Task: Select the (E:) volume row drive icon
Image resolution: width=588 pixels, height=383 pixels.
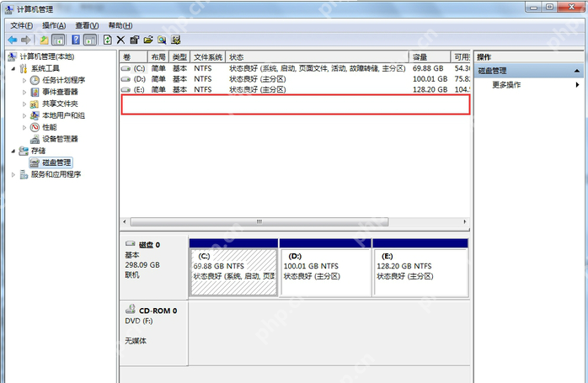Action: 126,89
